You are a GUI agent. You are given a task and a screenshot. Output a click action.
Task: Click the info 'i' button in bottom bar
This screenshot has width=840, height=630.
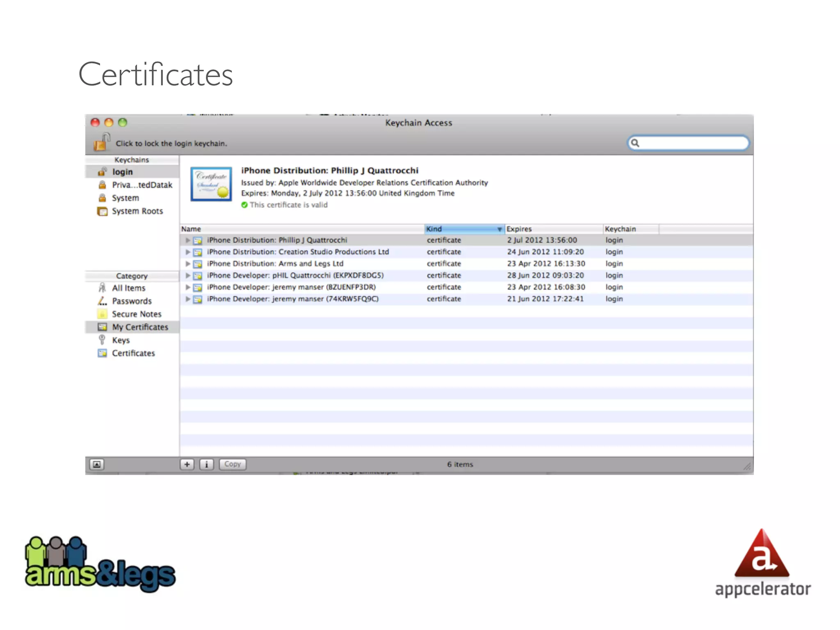(x=206, y=464)
